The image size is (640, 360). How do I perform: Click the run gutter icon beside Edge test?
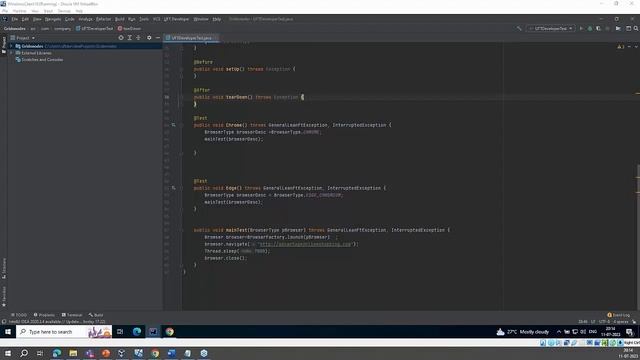pyautogui.click(x=173, y=188)
